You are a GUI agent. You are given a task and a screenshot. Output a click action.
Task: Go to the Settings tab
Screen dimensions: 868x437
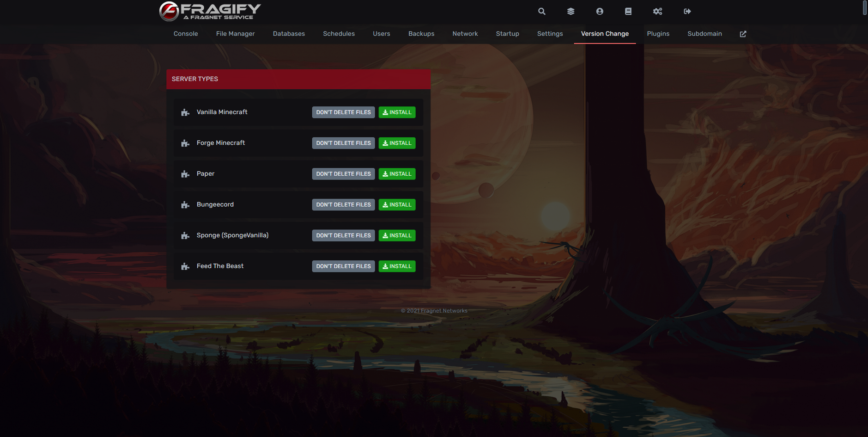point(550,34)
